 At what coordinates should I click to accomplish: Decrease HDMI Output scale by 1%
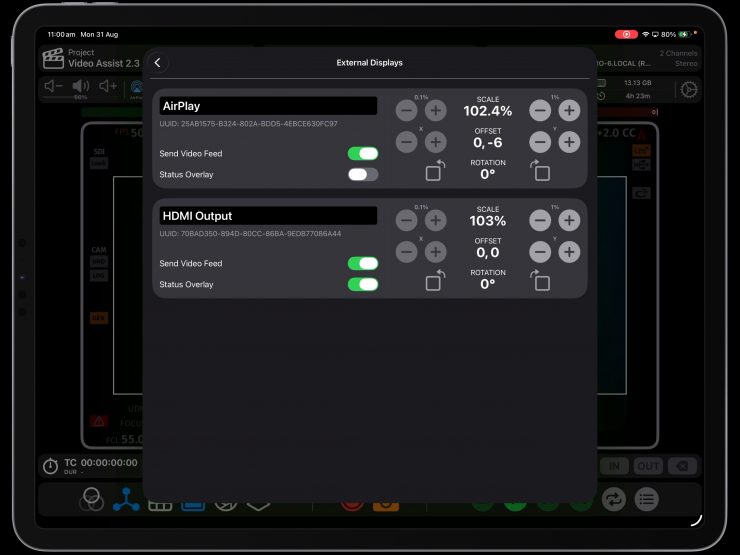[x=540, y=220]
